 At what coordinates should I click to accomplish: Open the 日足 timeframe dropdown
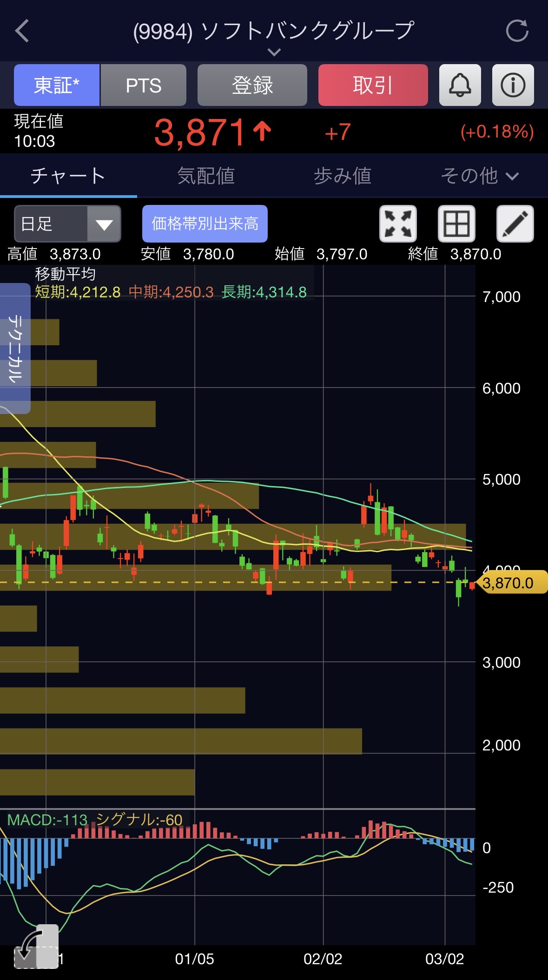tap(67, 224)
